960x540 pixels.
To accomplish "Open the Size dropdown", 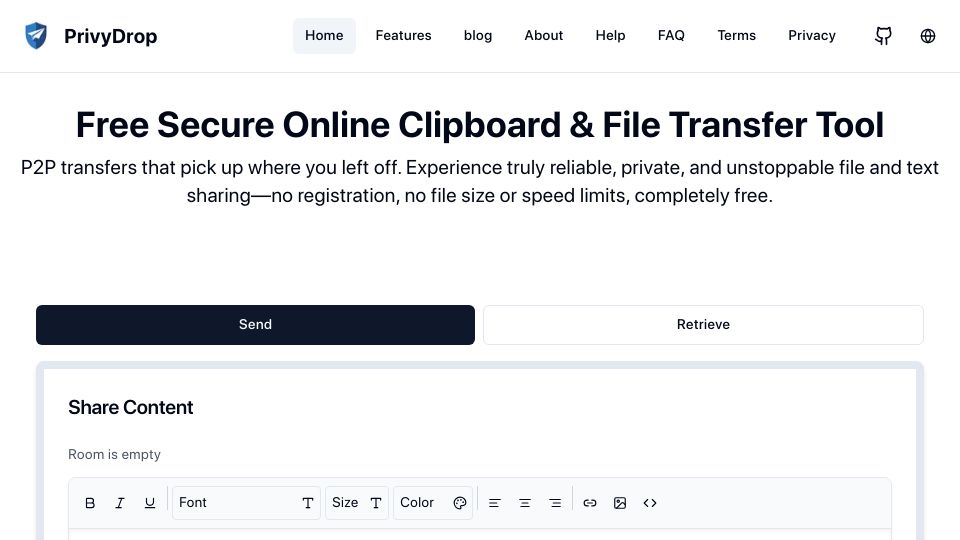I will pos(357,503).
